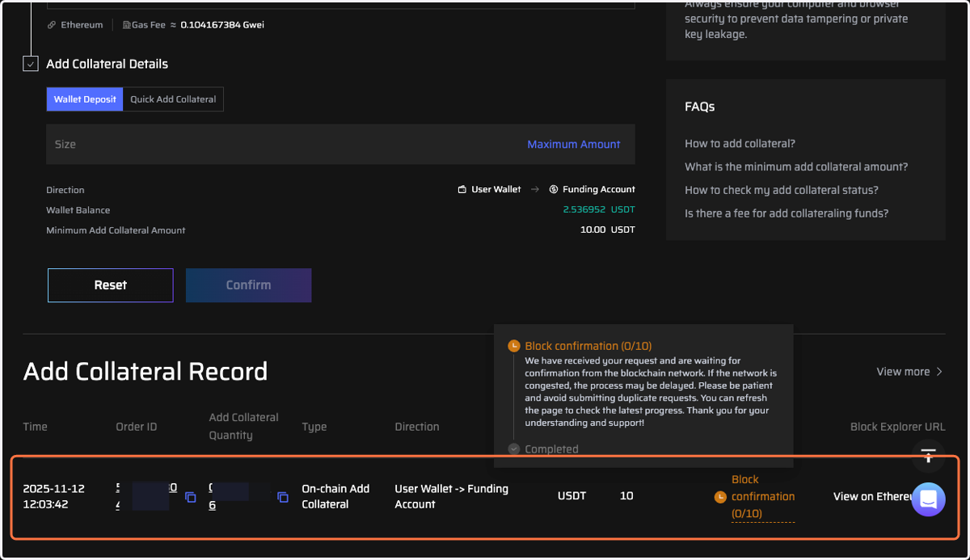Click the Completed step in status tooltip
Image resolution: width=970 pixels, height=560 pixels.
click(551, 449)
